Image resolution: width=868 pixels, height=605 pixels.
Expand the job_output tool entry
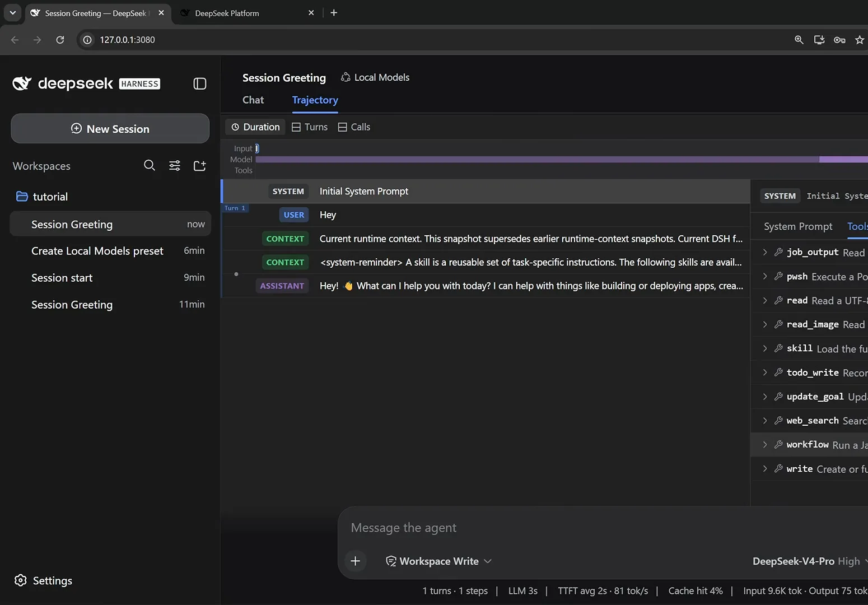765,252
